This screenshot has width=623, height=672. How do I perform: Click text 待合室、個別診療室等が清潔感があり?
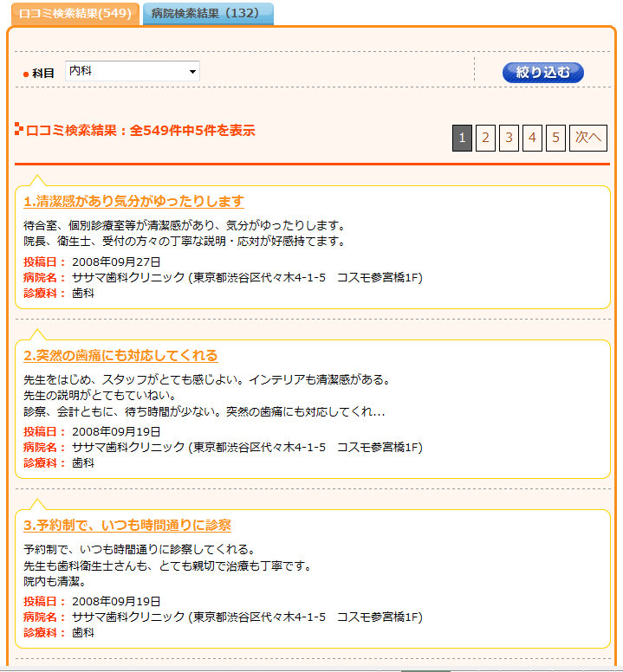click(120, 225)
